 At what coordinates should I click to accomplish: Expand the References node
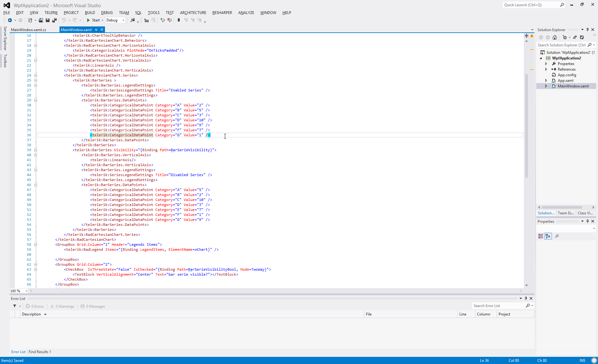pos(546,69)
